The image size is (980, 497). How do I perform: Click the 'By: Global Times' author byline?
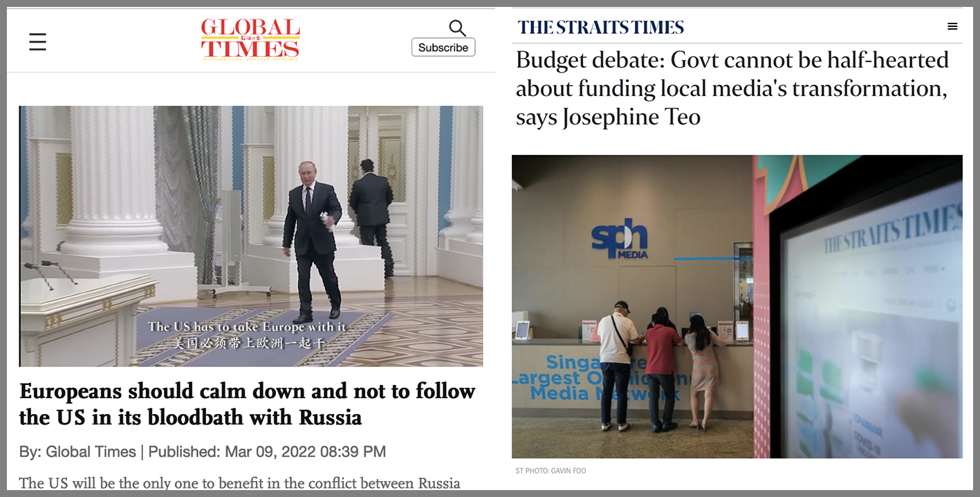[77, 452]
